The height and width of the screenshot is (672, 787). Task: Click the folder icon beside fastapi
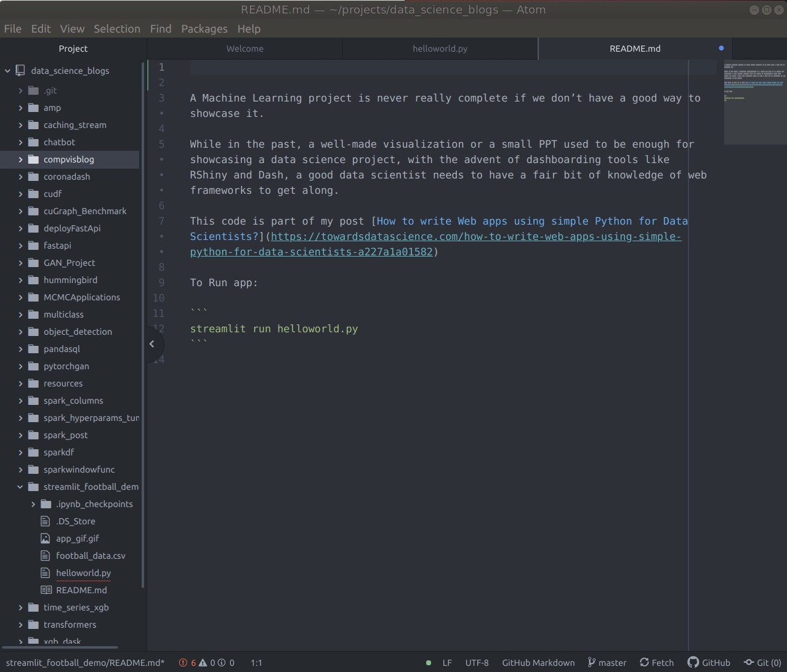pos(33,246)
